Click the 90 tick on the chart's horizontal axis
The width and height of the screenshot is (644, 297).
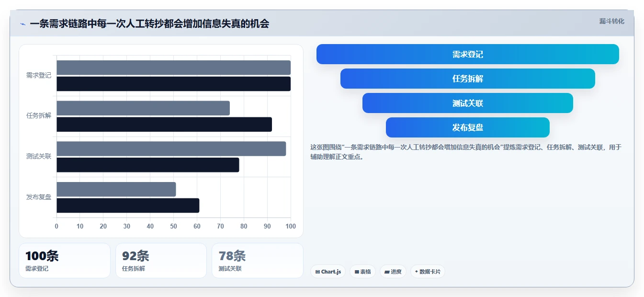coord(267,226)
